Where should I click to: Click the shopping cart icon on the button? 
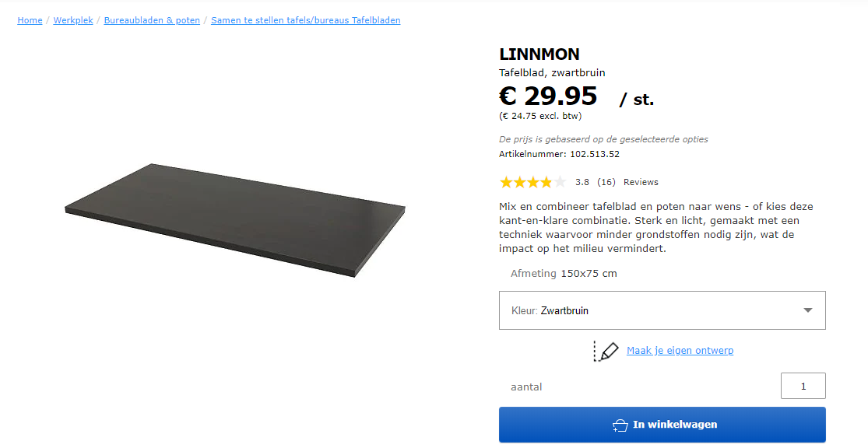tap(620, 425)
